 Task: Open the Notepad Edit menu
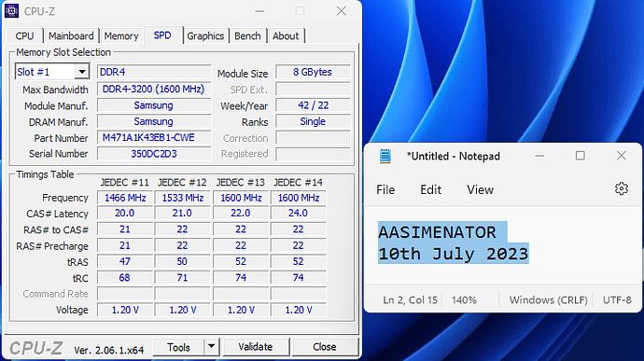coord(430,189)
